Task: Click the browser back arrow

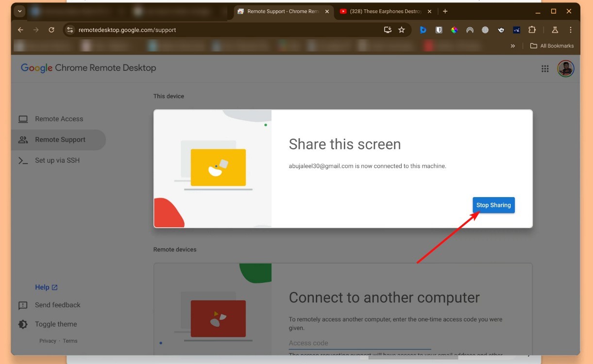Action: tap(20, 30)
